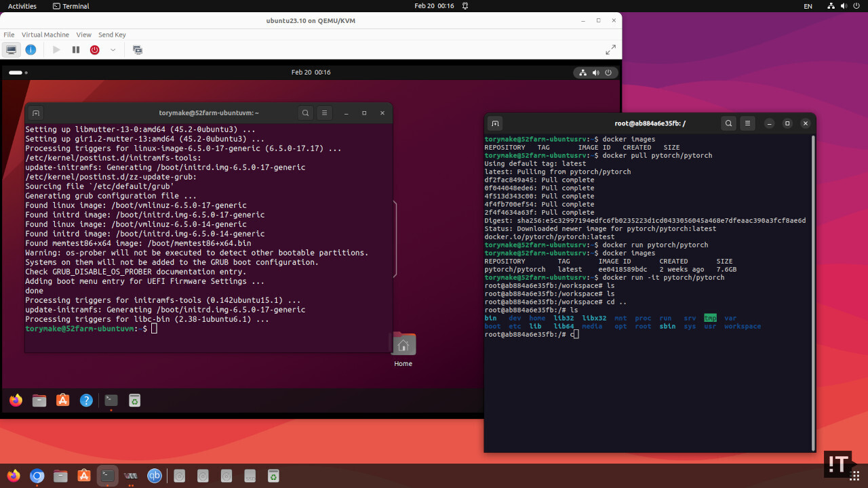Switch the VM viewer to fullscreen

(610, 49)
